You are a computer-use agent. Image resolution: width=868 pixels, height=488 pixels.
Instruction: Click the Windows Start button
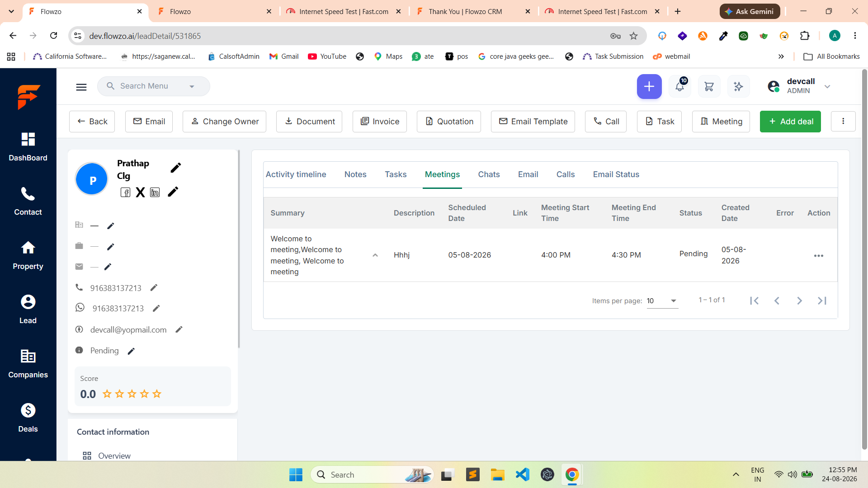click(x=296, y=474)
